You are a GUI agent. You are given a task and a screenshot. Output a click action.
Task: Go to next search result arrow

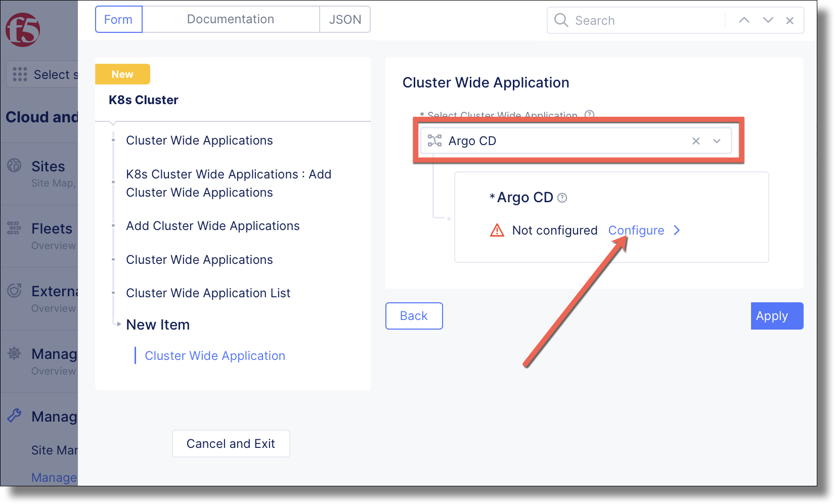768,20
